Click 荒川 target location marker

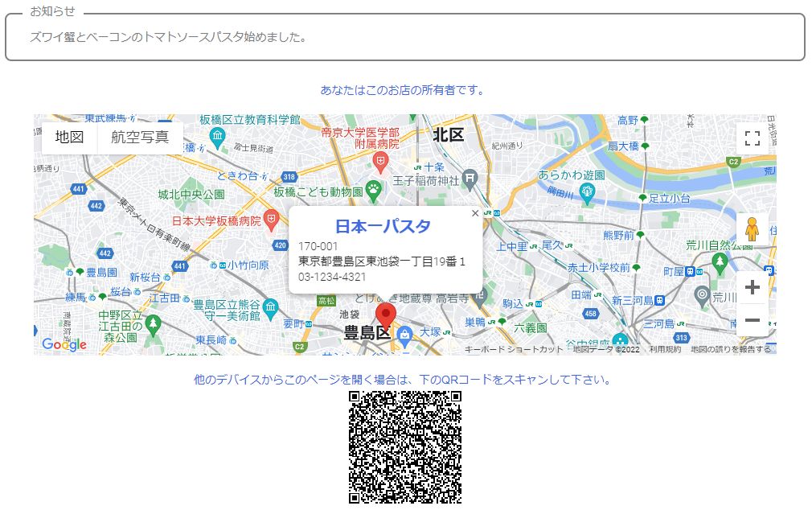pos(702,295)
